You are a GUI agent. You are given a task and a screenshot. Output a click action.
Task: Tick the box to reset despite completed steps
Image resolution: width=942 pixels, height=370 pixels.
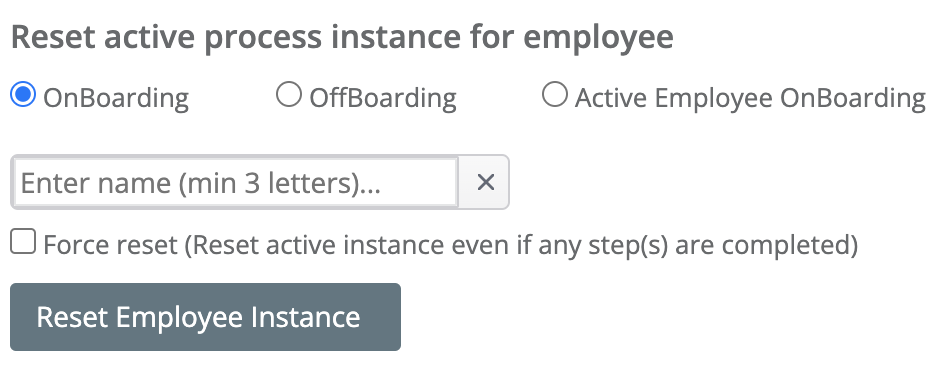(x=23, y=242)
